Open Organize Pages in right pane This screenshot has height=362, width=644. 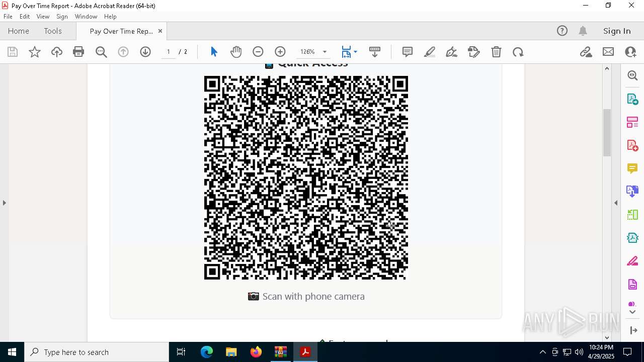tap(632, 122)
